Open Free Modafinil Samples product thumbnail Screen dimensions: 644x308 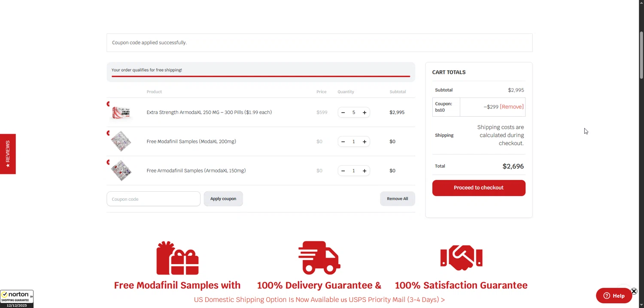pyautogui.click(x=121, y=142)
